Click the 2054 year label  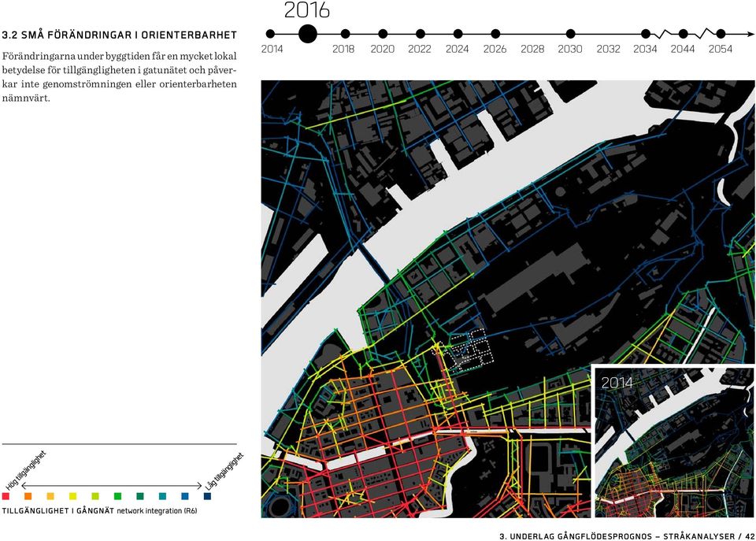tap(721, 49)
